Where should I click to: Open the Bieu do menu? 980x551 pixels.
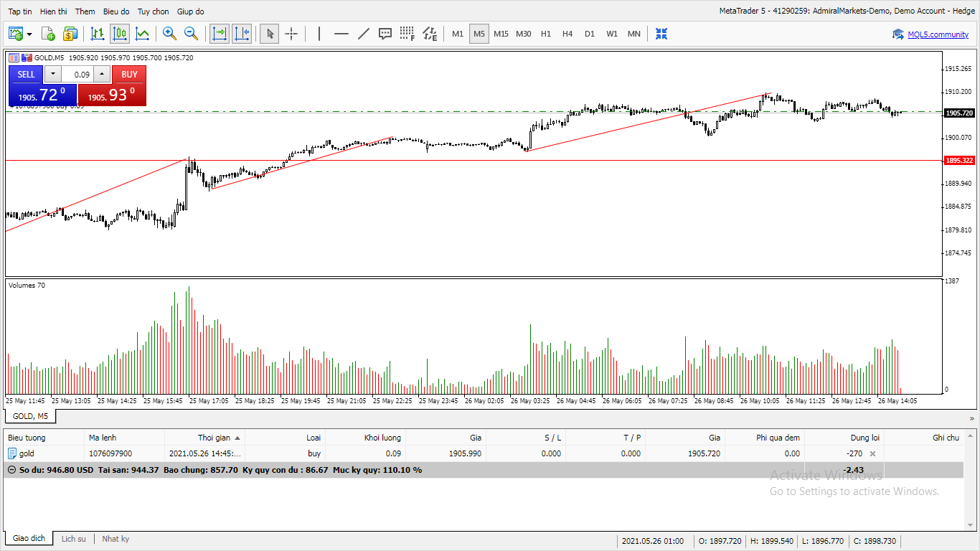(116, 11)
